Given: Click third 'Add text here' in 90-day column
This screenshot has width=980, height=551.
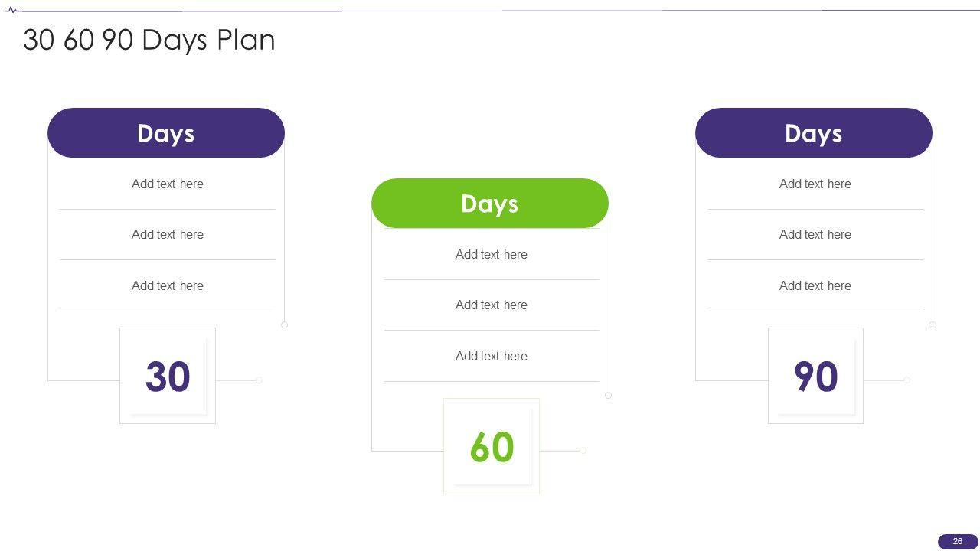Looking at the screenshot, I should 815,285.
